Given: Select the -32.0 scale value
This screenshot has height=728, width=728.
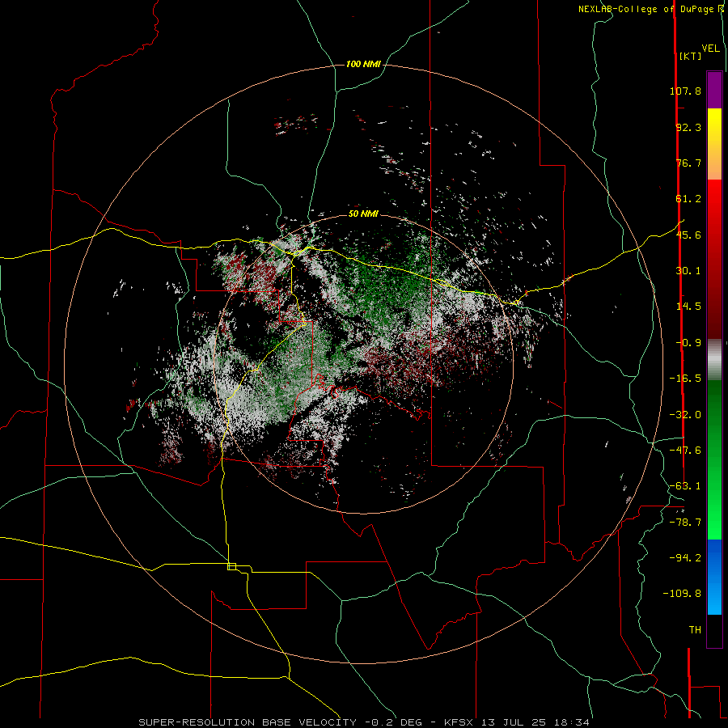Looking at the screenshot, I should (685, 415).
